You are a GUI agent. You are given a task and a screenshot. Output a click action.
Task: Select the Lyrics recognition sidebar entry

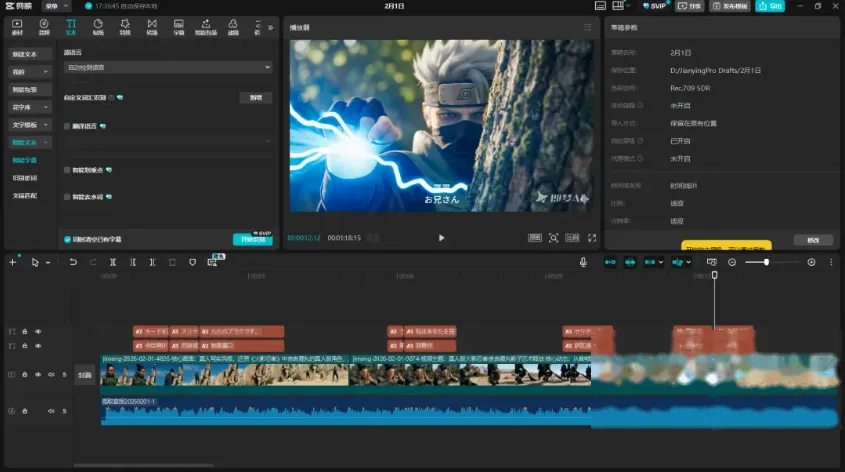coord(25,178)
